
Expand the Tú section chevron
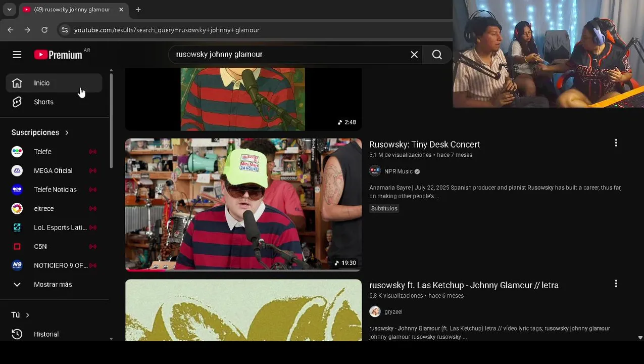[27, 315]
